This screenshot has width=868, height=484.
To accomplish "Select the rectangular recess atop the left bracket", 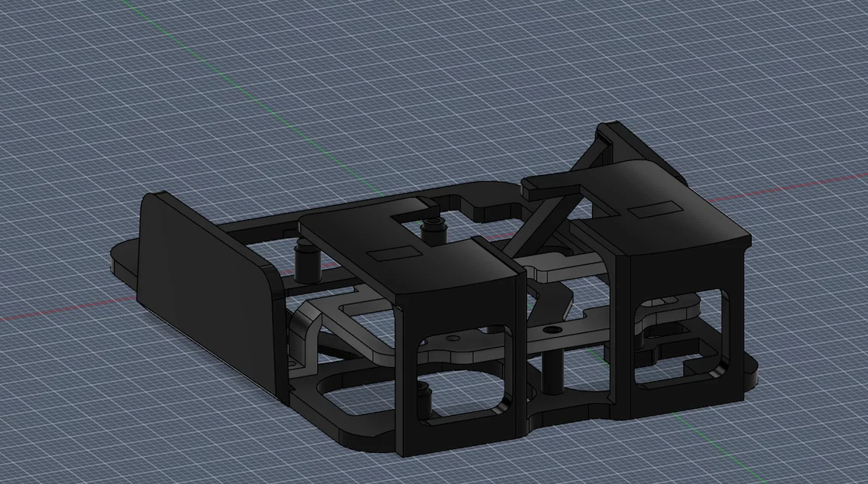I will coord(395,253).
